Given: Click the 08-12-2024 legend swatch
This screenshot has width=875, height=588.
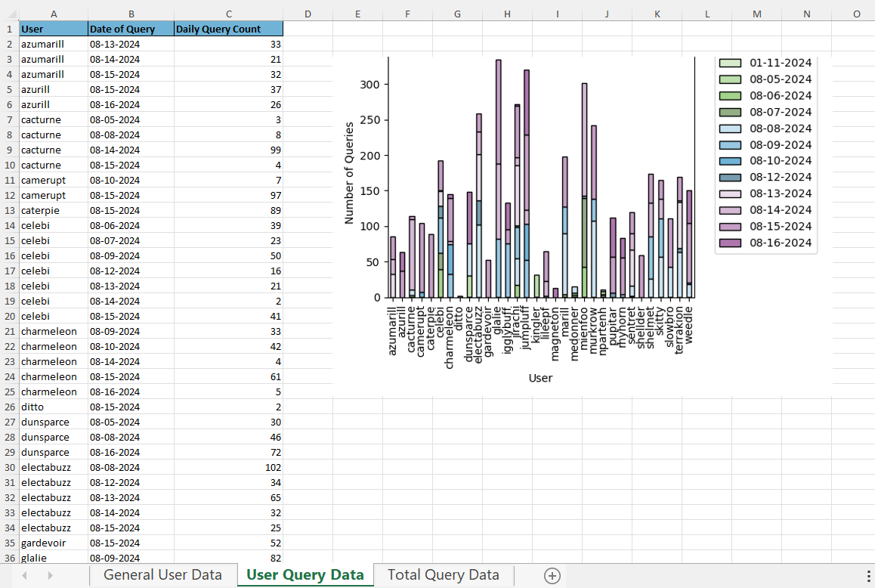Looking at the screenshot, I should point(730,178).
